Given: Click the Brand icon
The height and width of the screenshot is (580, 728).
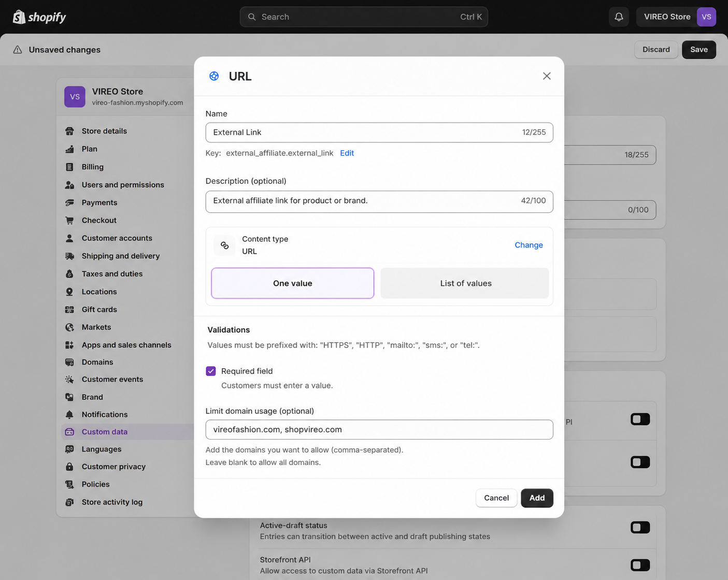Looking at the screenshot, I should 69,397.
